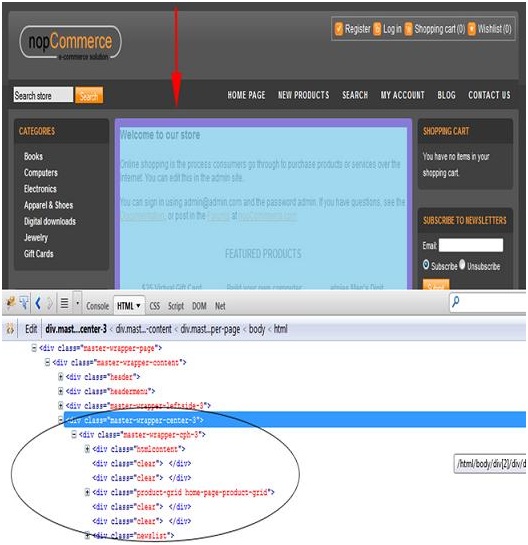Viewport: 528px width, 545px height.
Task: Collapse the master-wrapper-page div node
Action: (x=34, y=348)
